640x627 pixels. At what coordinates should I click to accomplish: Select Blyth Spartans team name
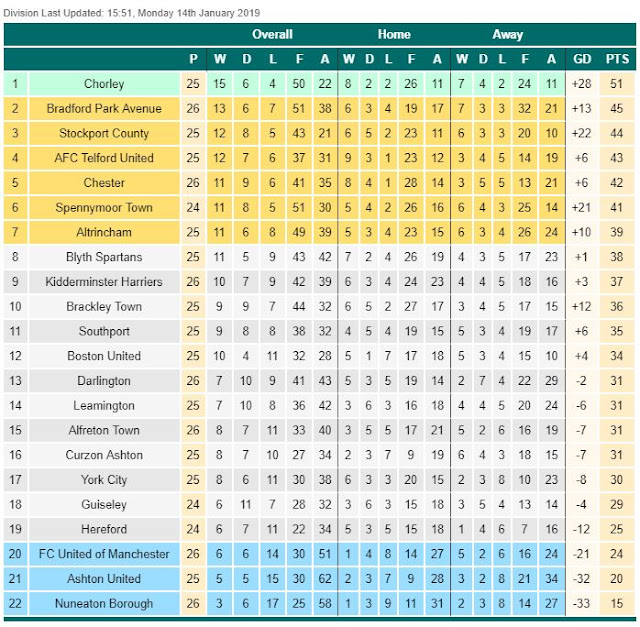tap(104, 257)
